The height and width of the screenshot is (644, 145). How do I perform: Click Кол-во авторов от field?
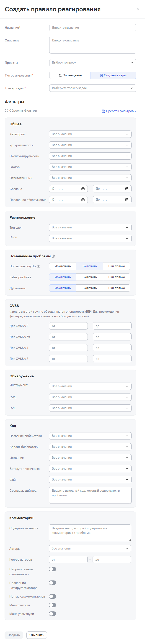(x=68, y=560)
